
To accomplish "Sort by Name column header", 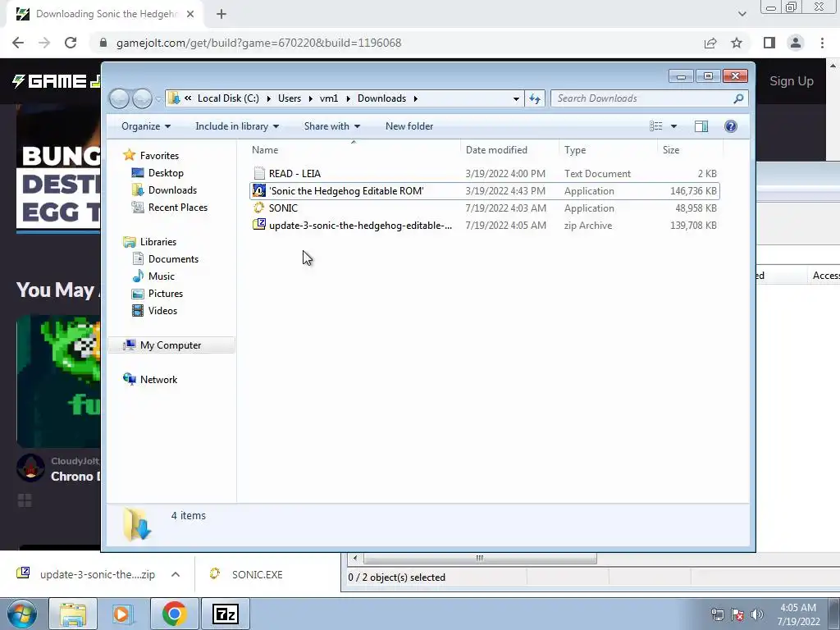I will click(x=265, y=150).
